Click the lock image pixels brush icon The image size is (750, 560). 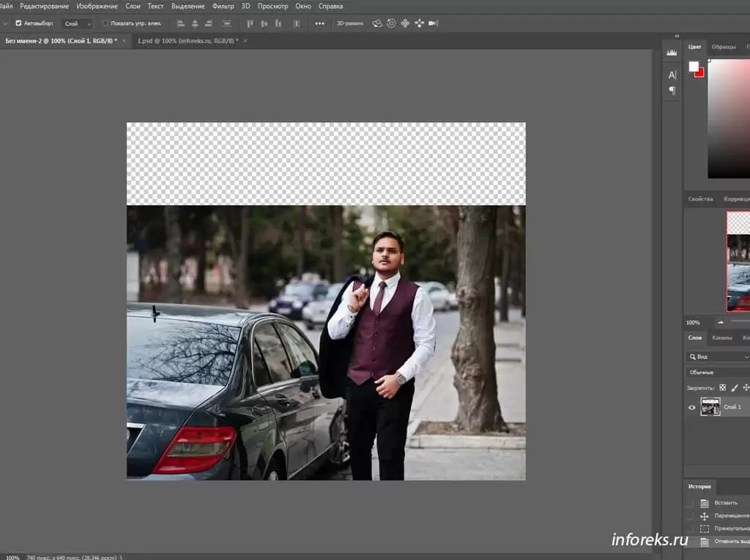tap(735, 387)
